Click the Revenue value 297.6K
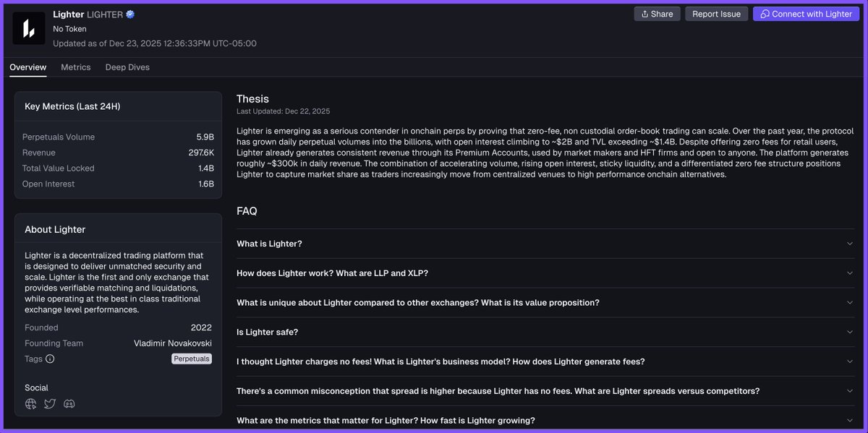This screenshot has height=433, width=868. (201, 153)
